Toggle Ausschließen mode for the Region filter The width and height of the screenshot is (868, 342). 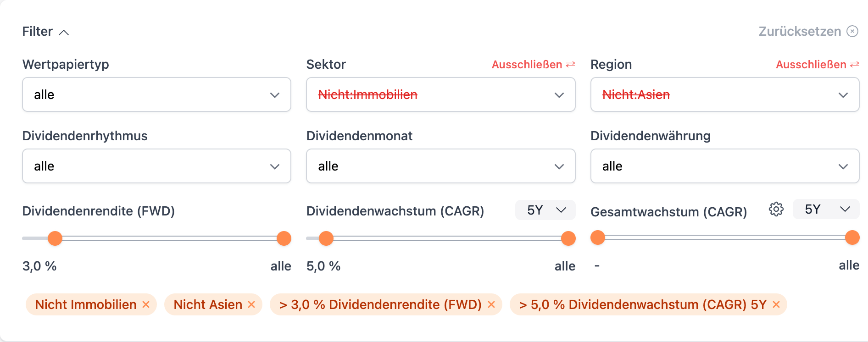pyautogui.click(x=811, y=64)
